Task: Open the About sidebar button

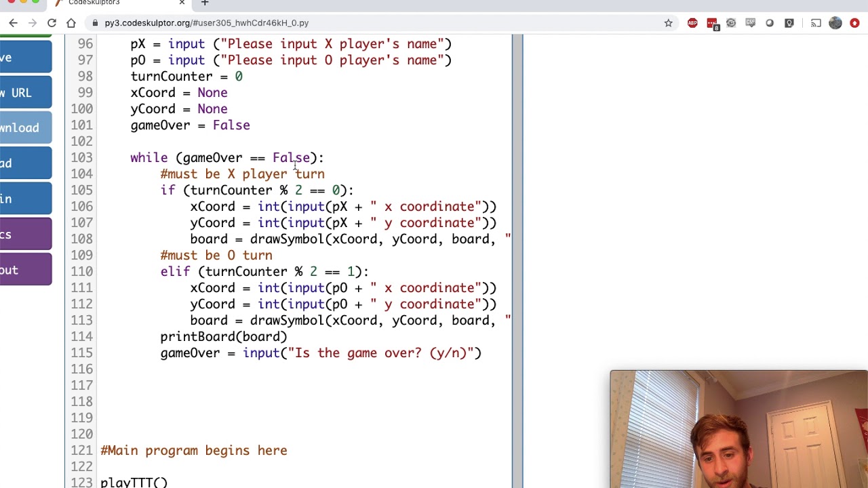Action: pos(25,270)
